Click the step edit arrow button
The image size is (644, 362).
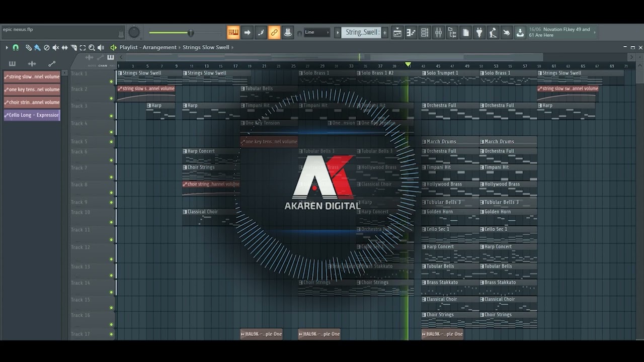coord(247,33)
